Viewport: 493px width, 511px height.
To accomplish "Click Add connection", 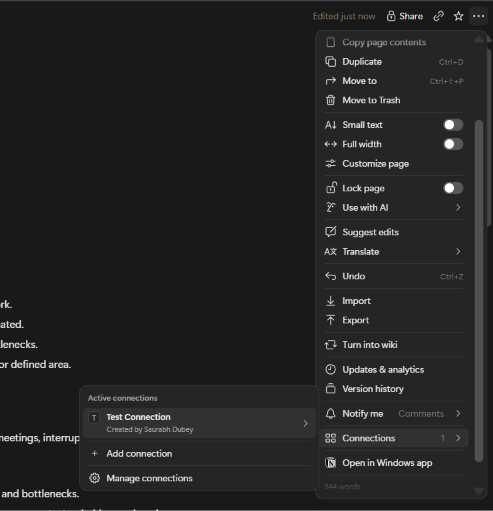I will pyautogui.click(x=199, y=453).
